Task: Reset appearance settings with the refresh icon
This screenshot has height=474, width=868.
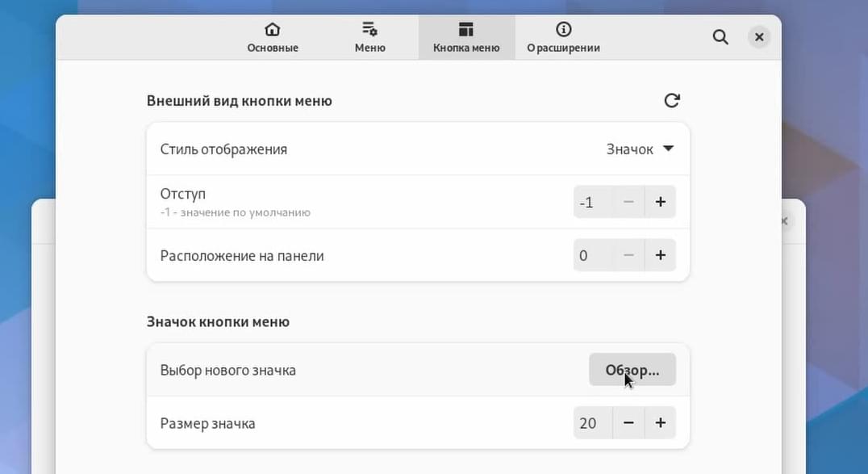Action: 672,100
